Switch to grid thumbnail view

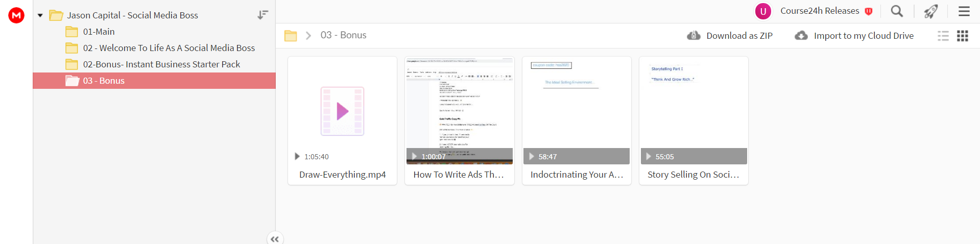(x=963, y=36)
